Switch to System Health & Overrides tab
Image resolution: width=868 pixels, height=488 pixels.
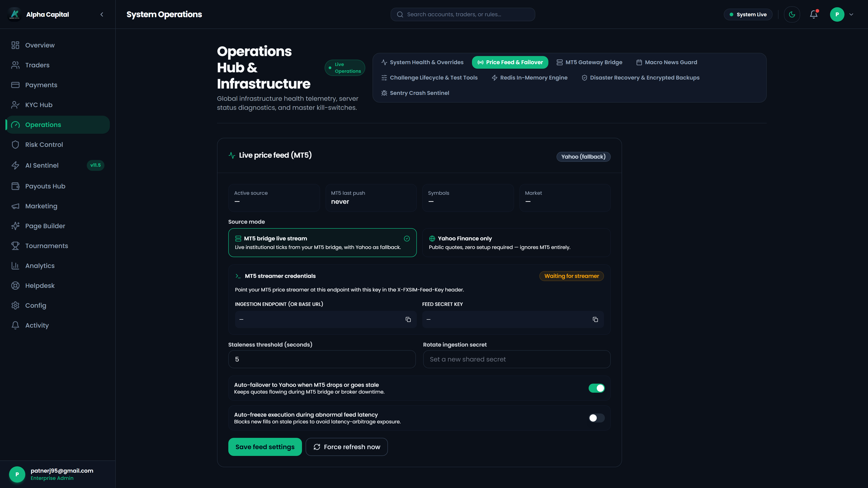pyautogui.click(x=422, y=62)
